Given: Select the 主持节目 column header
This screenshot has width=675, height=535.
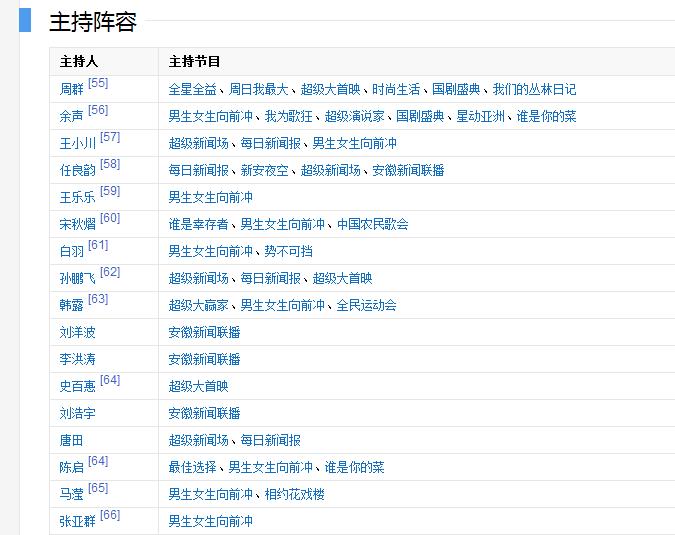Looking at the screenshot, I should pos(195,62).
